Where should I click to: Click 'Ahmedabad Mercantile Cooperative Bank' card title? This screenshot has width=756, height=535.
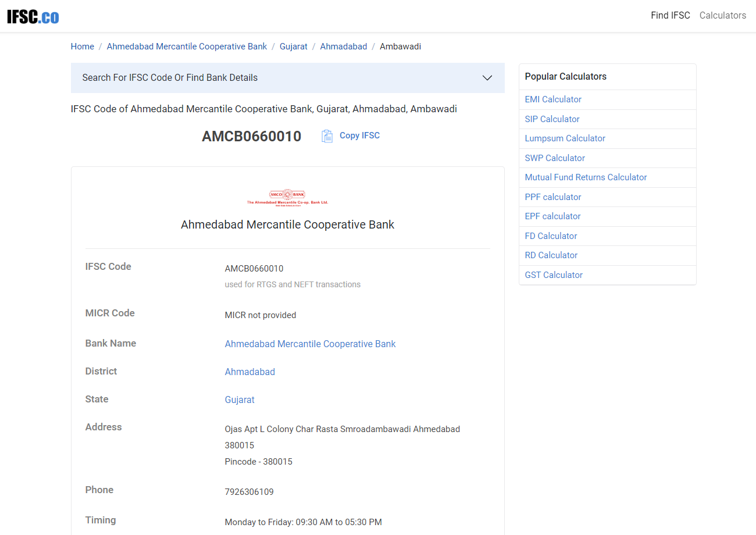(287, 224)
